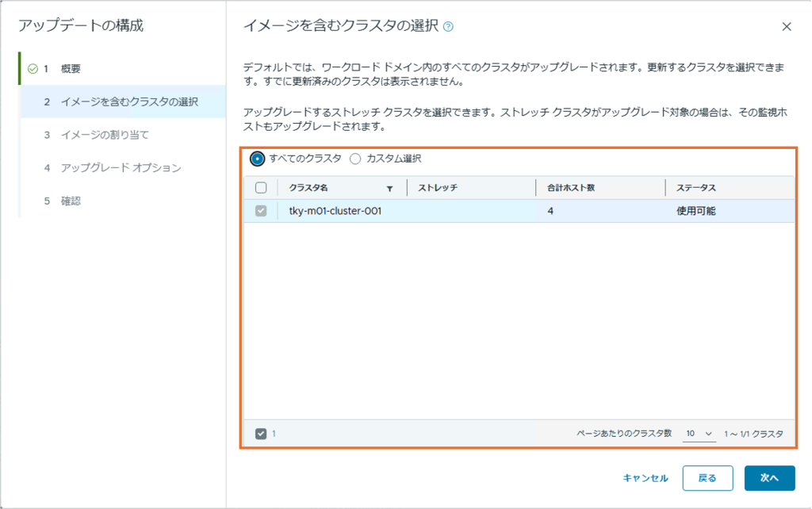Viewport: 812px width, 509px height.
Task: Go to step 5 確認
Action: 71,201
